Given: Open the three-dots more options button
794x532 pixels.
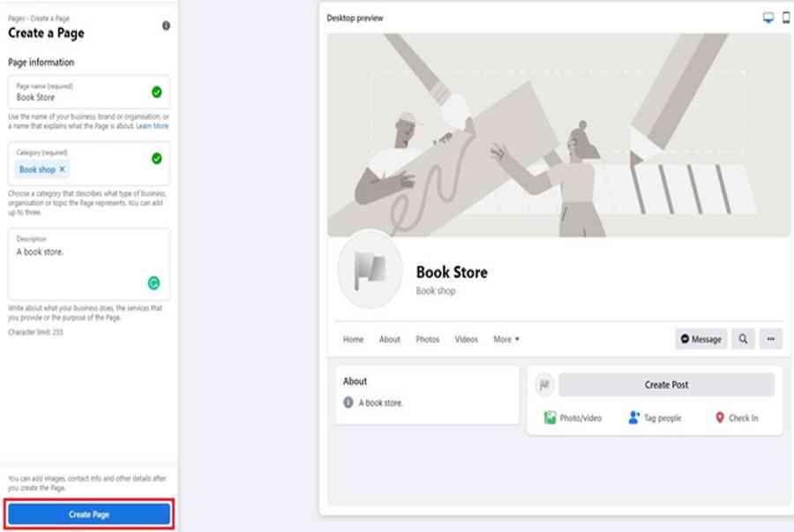Looking at the screenshot, I should 770,339.
